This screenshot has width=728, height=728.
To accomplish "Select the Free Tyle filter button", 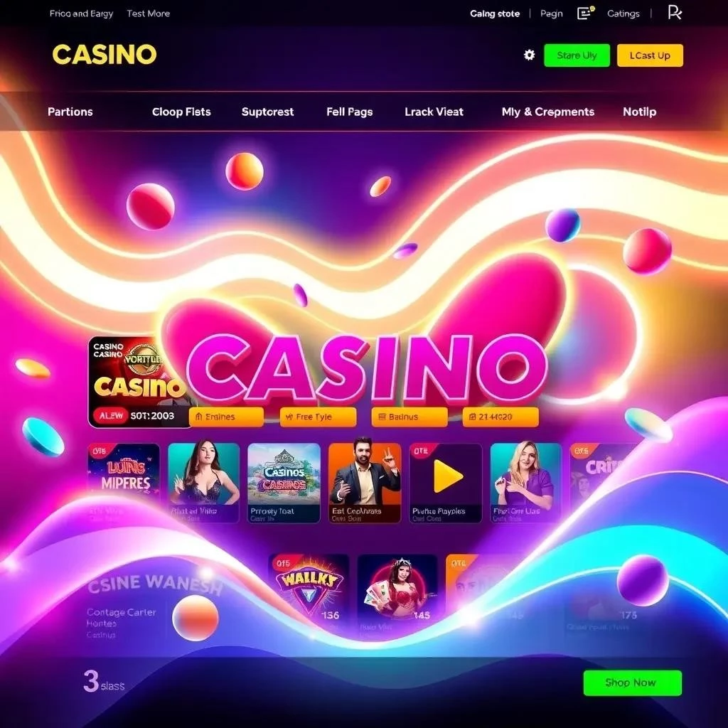I will point(318,417).
